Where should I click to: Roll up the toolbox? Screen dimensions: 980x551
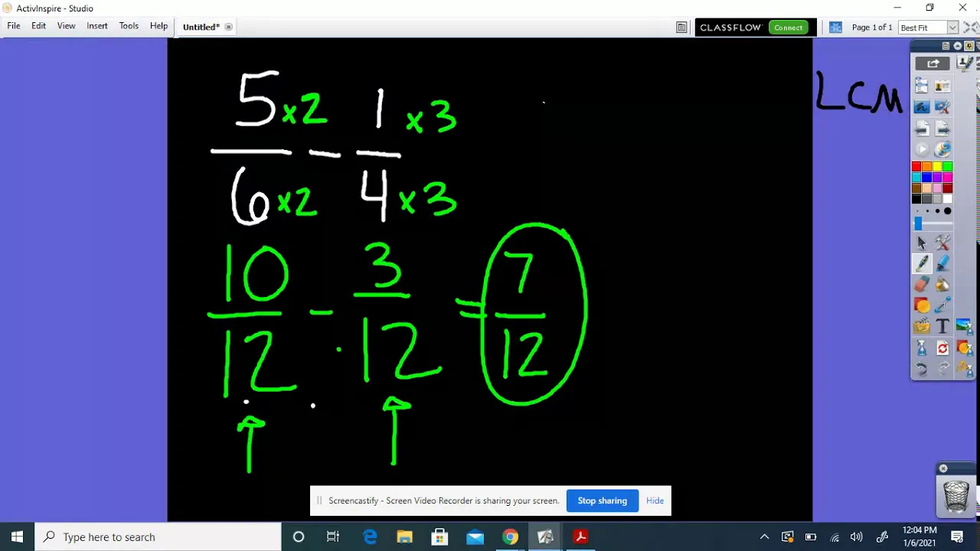957,46
